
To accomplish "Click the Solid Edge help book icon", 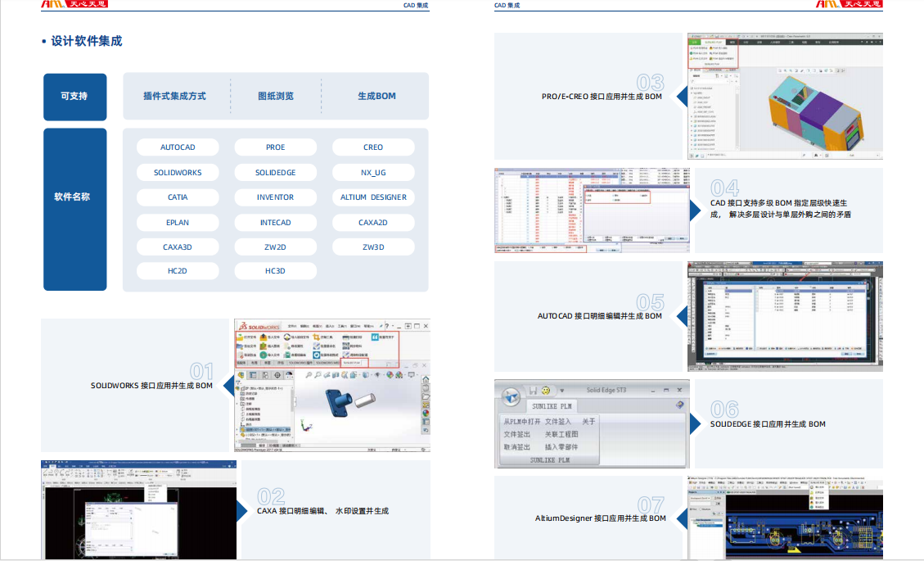I will tap(679, 405).
